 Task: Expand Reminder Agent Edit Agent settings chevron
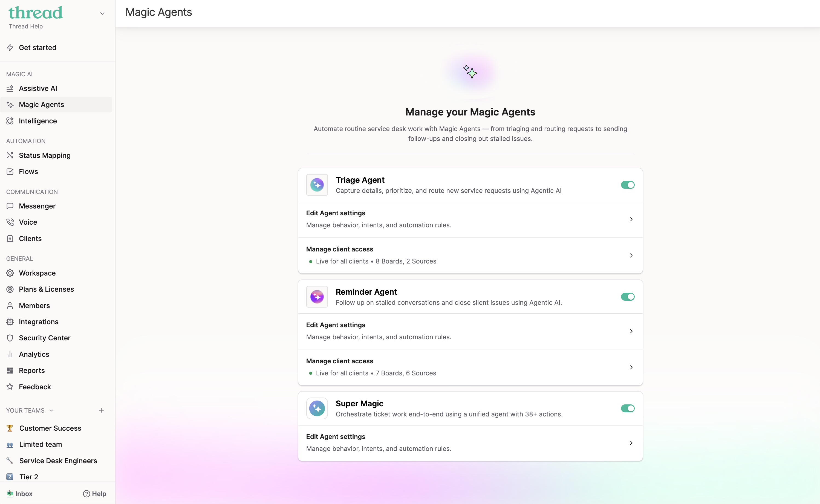[x=631, y=331]
